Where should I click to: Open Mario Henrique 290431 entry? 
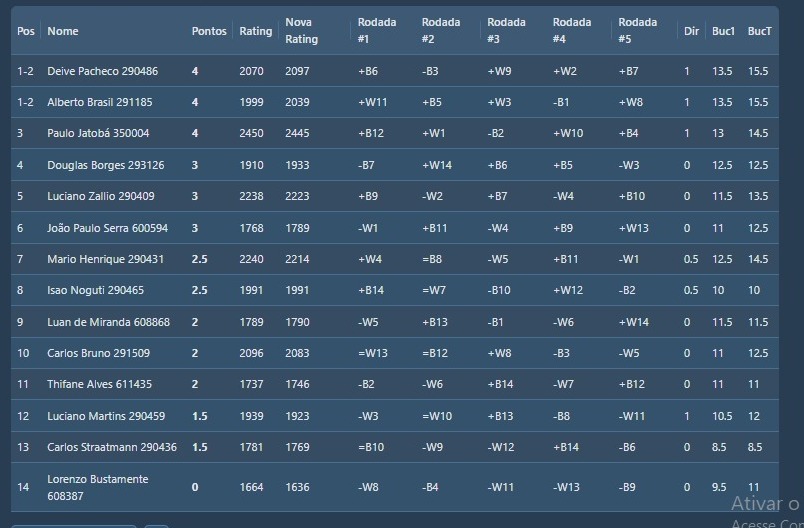pos(105,259)
